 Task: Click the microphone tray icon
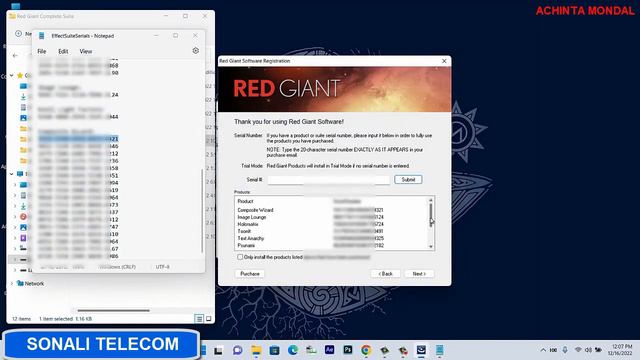click(565, 350)
